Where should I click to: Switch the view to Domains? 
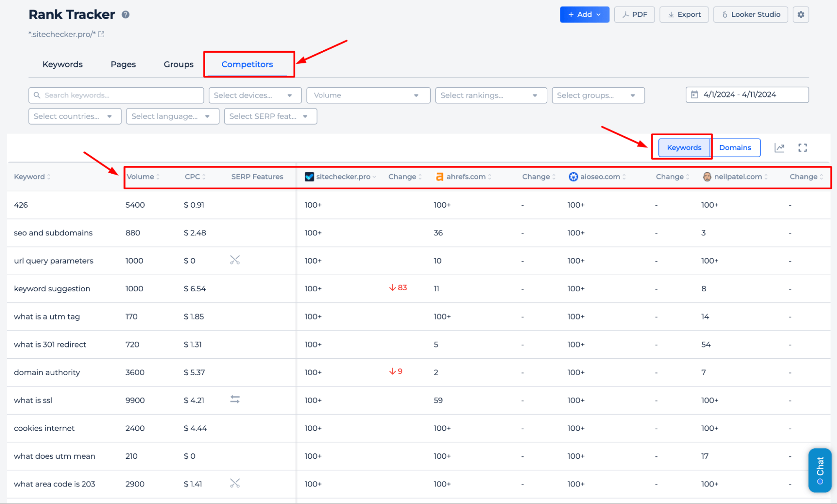[735, 148]
